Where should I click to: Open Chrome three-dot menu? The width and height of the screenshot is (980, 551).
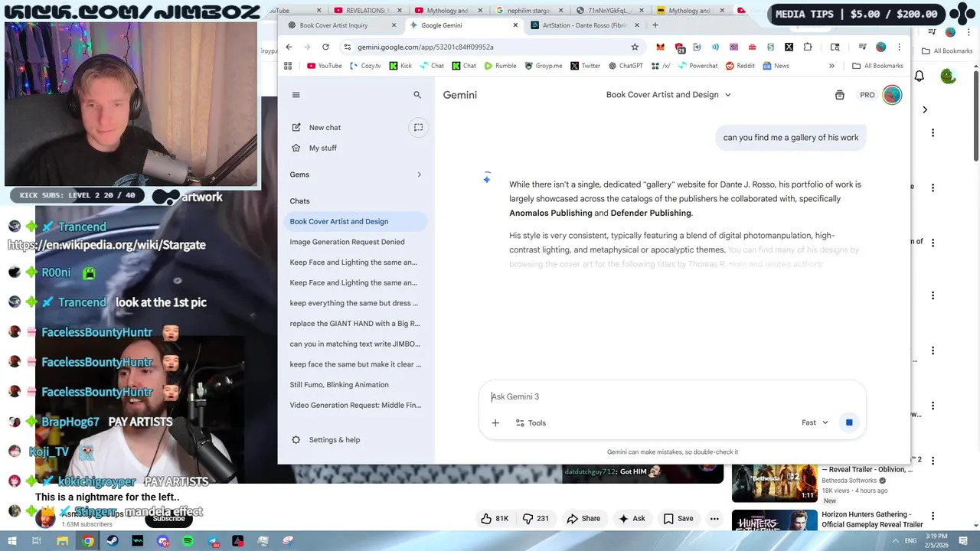(x=899, y=47)
